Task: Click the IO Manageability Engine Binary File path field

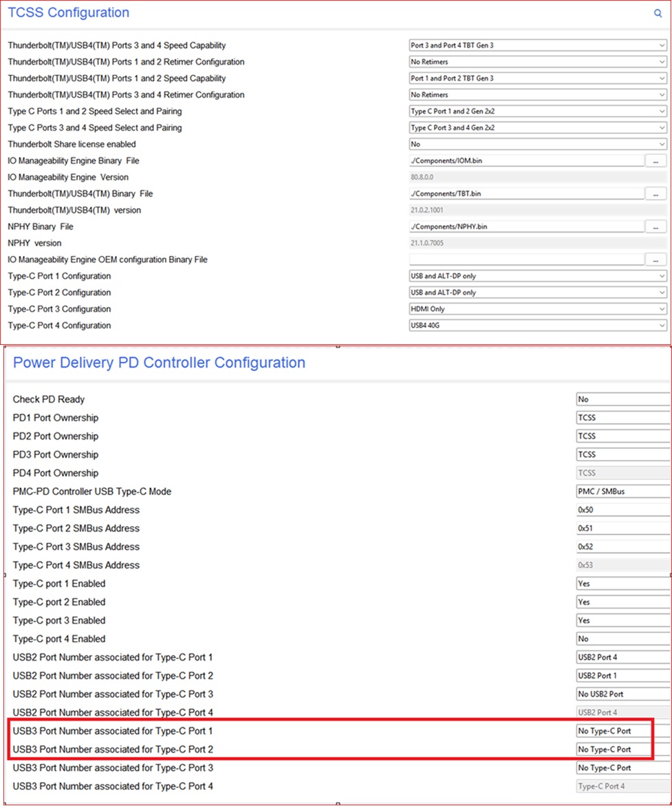Action: point(526,161)
